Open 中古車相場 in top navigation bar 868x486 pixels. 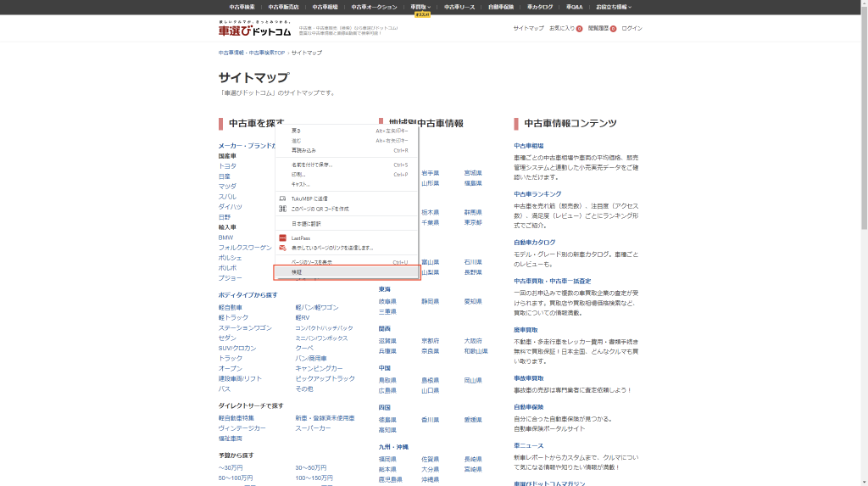[325, 7]
